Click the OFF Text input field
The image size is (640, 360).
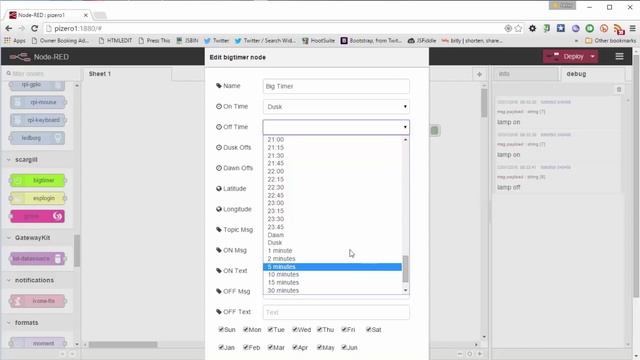coord(336,312)
